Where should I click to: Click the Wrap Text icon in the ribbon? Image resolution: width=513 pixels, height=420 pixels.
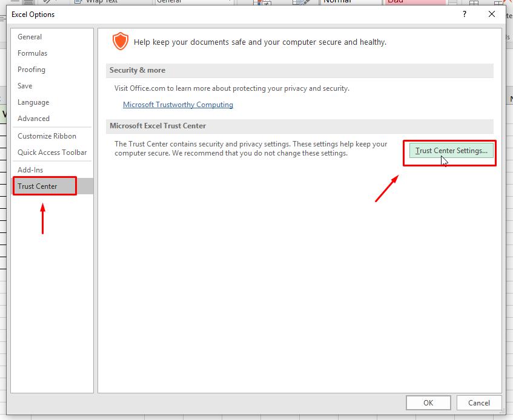tap(78, 2)
